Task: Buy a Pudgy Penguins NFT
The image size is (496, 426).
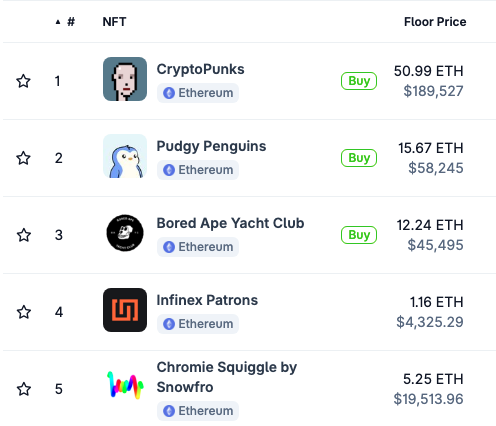Action: (359, 158)
